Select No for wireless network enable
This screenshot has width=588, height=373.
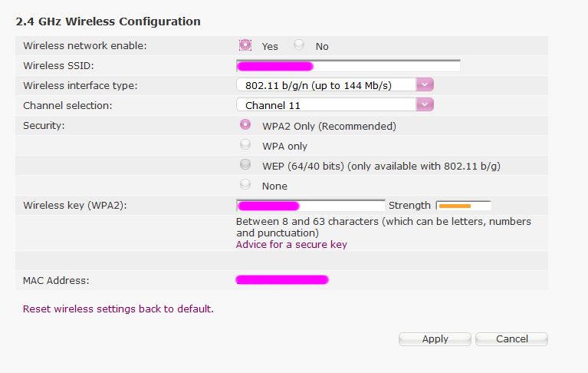[x=299, y=45]
